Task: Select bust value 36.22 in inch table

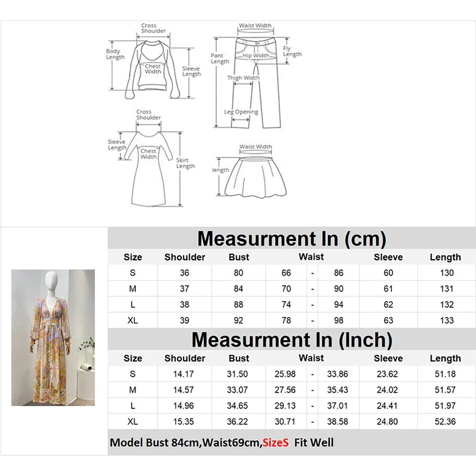Action: pyautogui.click(x=238, y=421)
